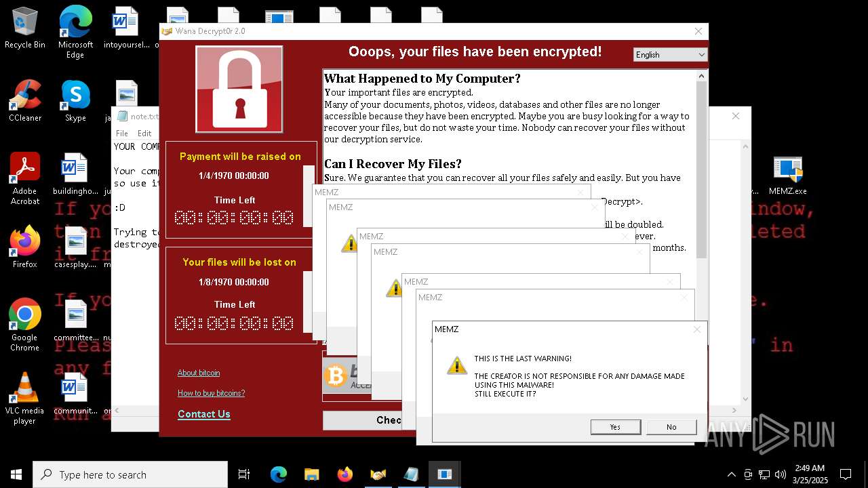Viewport: 868px width, 488px height.
Task: Click the warning icon in last MEMZ dialog
Action: point(457,366)
